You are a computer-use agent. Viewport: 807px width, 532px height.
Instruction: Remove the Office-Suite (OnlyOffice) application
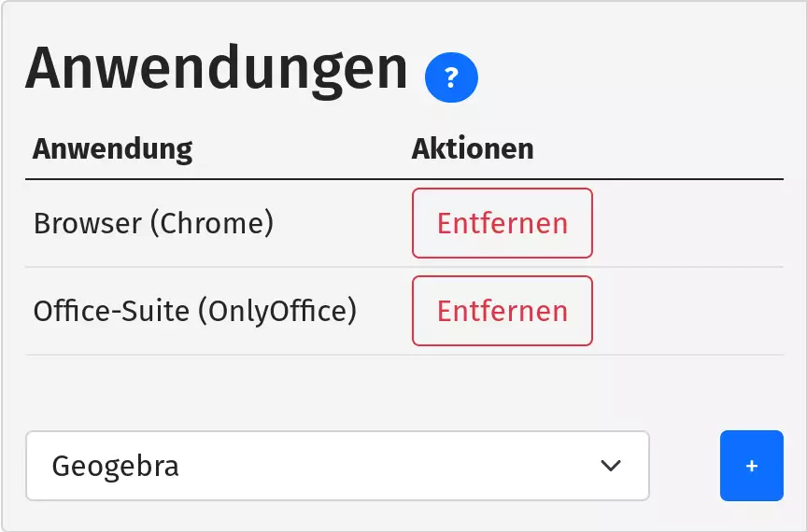[x=502, y=311]
